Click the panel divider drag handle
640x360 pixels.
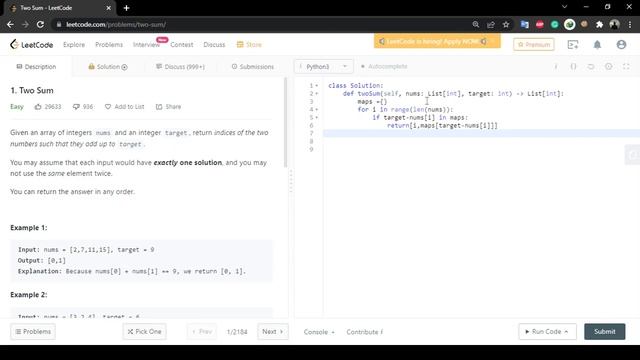click(291, 181)
